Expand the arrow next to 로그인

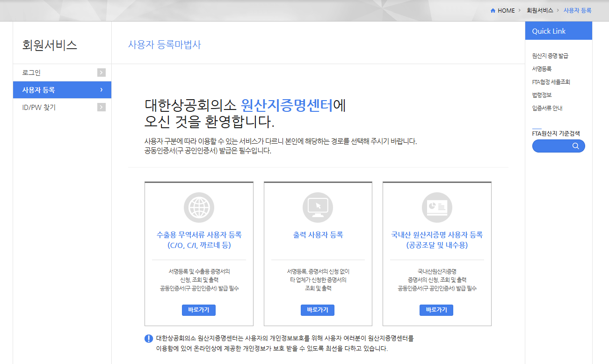pos(101,73)
